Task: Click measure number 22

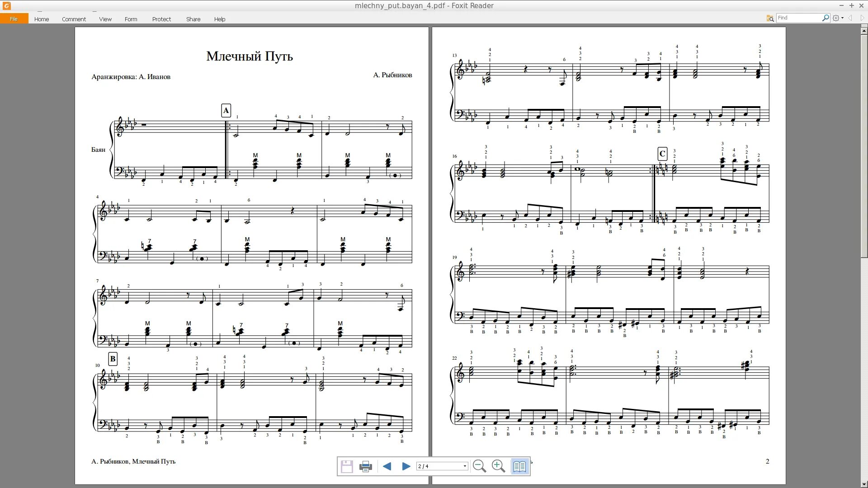Action: (x=454, y=358)
